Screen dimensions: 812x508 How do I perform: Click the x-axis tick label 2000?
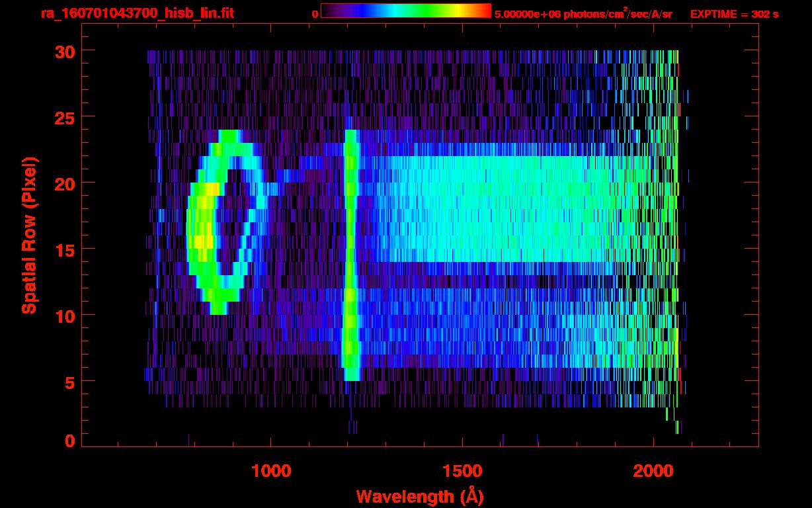tap(653, 471)
